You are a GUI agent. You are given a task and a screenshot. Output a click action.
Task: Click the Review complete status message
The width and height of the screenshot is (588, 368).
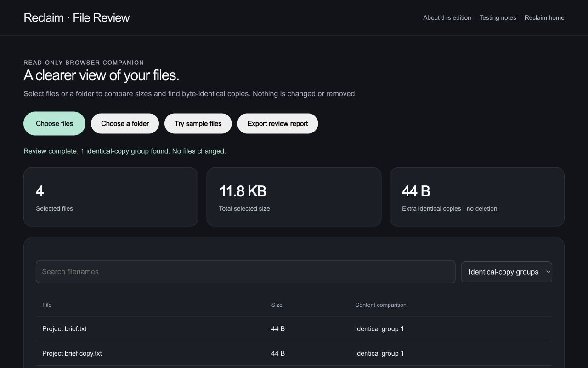tap(124, 151)
